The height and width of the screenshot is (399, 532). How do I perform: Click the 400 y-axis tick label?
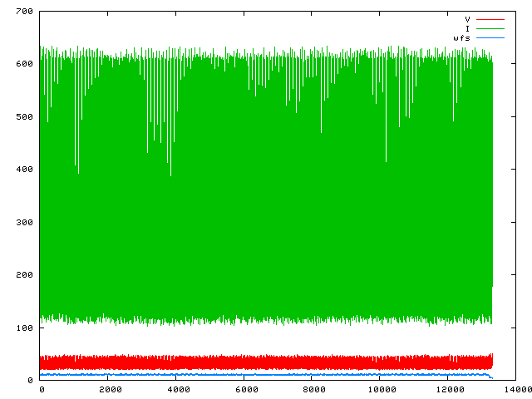point(23,170)
